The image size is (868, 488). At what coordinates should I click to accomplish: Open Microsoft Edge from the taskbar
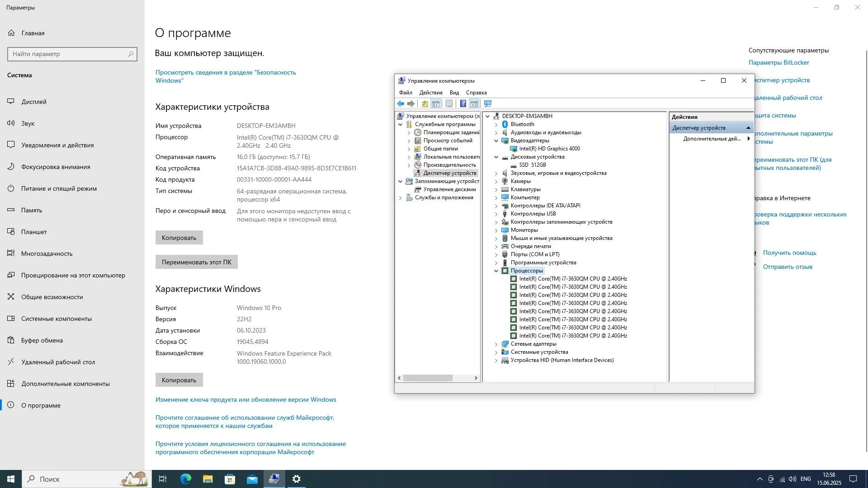point(186,479)
